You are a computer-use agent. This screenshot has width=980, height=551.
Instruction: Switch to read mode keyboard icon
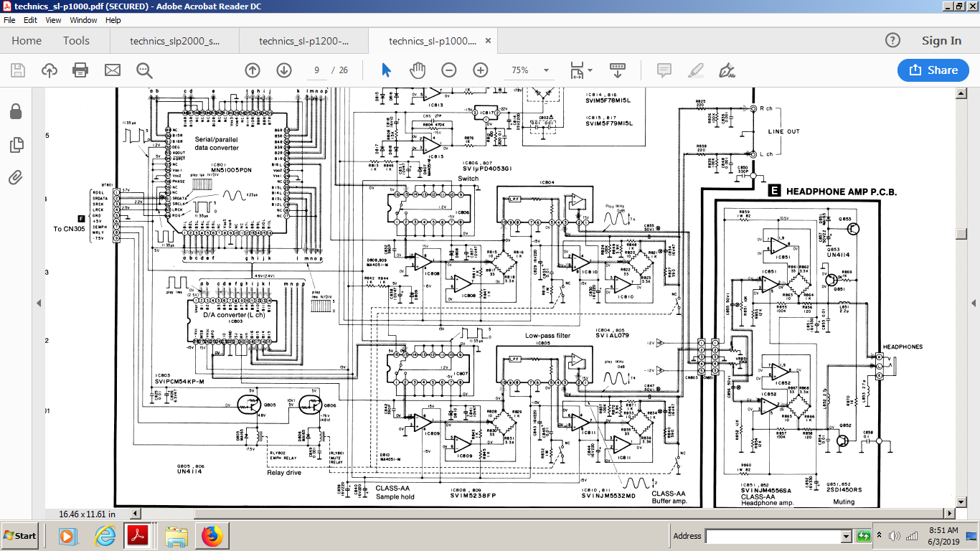(x=618, y=70)
